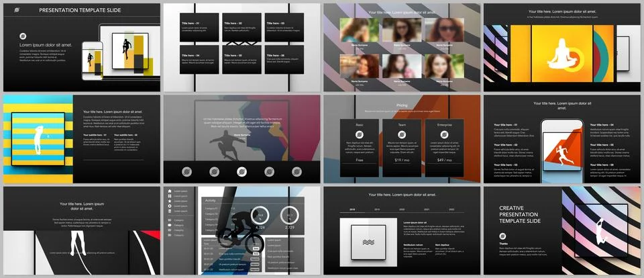Image resolution: width=644 pixels, height=278 pixels.
Task: Click the topmost Category icon in dashboard sidebar
Action: pos(169,220)
